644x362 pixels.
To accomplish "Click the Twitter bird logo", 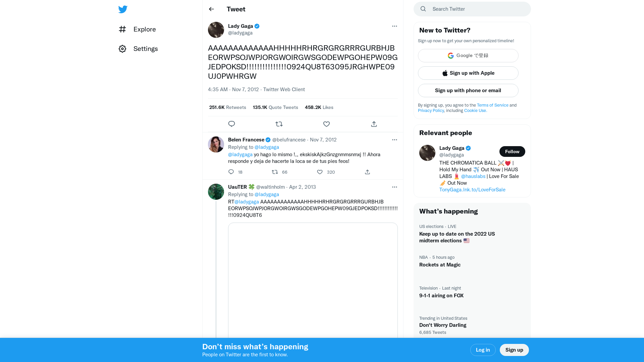I will pos(123,9).
